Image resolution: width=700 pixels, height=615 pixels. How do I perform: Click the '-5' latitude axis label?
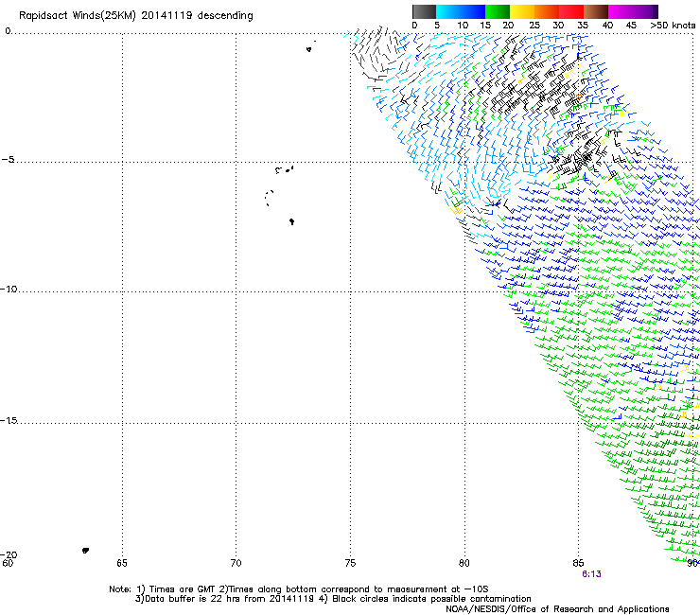pyautogui.click(x=8, y=159)
